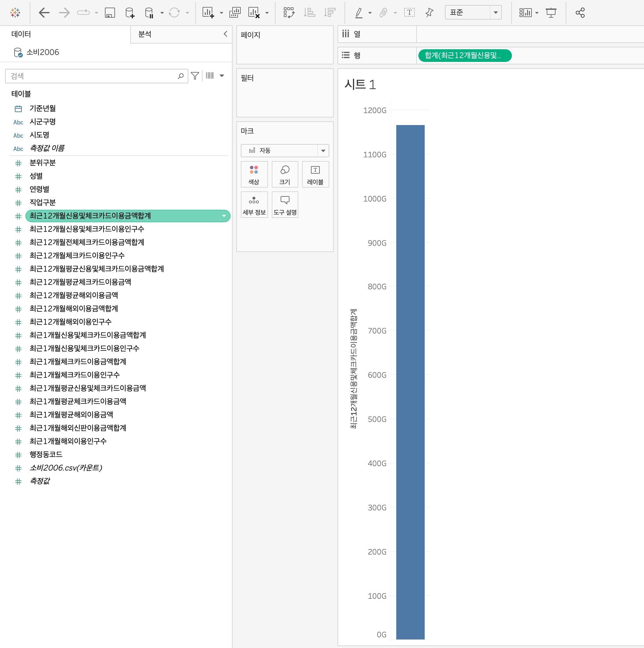This screenshot has width=644, height=648.
Task: Click the Presentation mode icon
Action: (551, 13)
